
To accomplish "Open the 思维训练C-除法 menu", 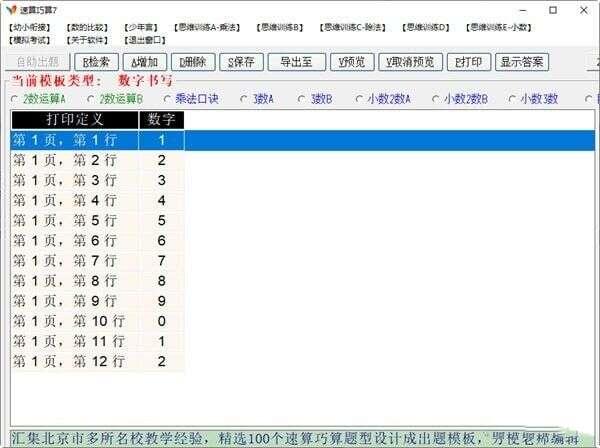I will [353, 27].
